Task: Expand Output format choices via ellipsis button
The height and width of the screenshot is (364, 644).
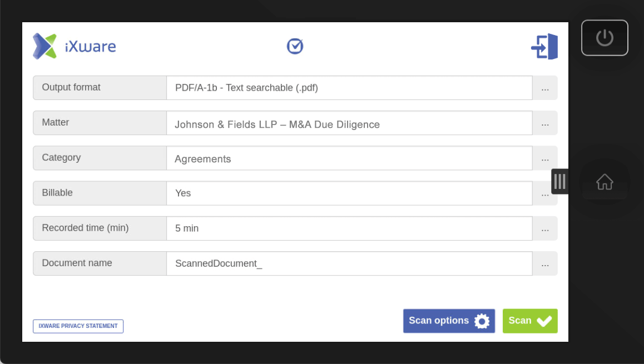Action: click(x=545, y=88)
